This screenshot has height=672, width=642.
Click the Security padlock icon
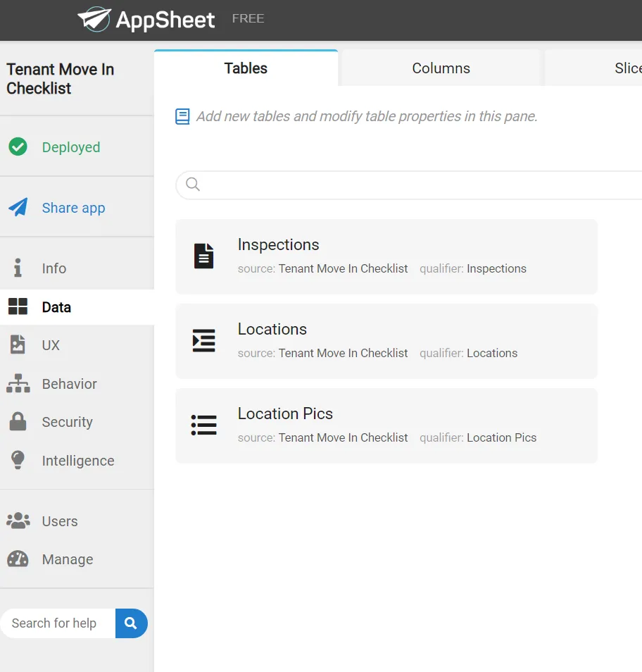[18, 422]
